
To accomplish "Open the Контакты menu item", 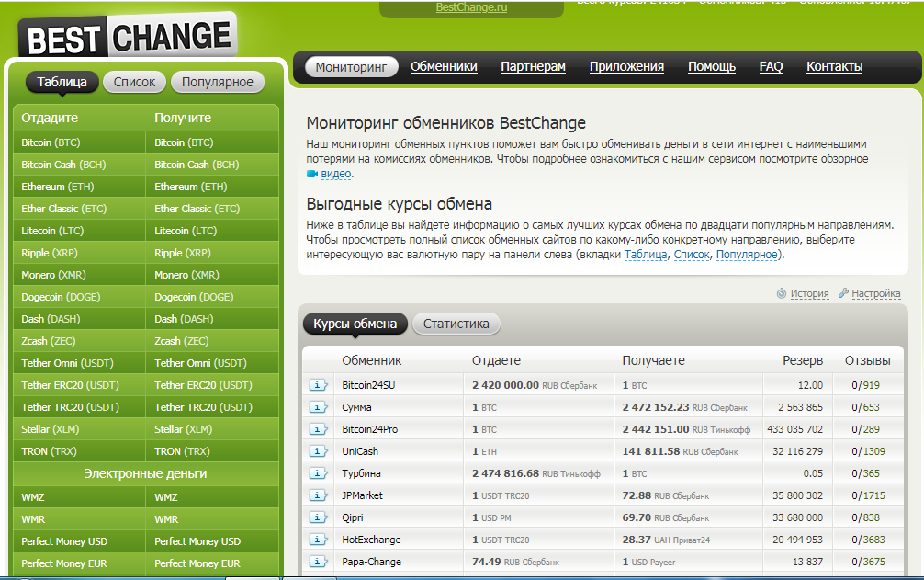I will point(834,66).
